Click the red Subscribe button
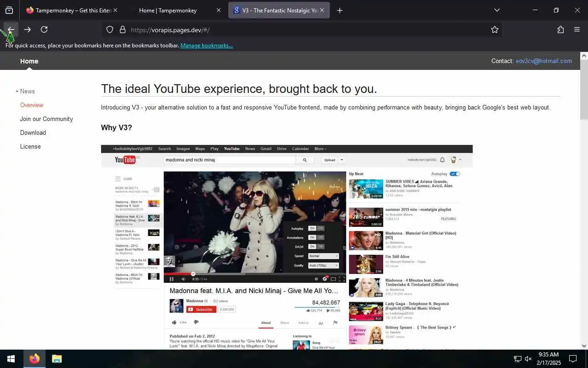 click(201, 310)
